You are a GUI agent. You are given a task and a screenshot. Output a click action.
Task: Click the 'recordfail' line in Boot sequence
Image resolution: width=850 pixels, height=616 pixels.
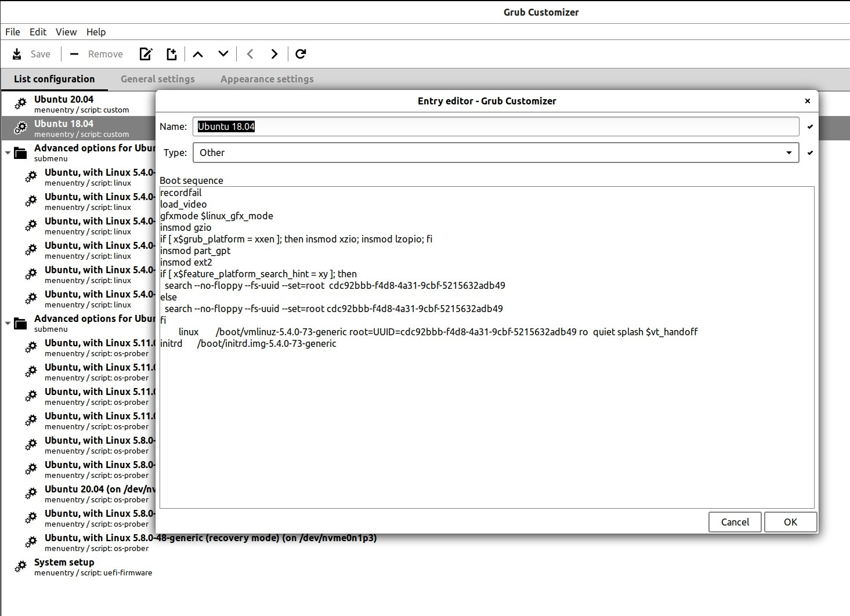click(x=181, y=193)
